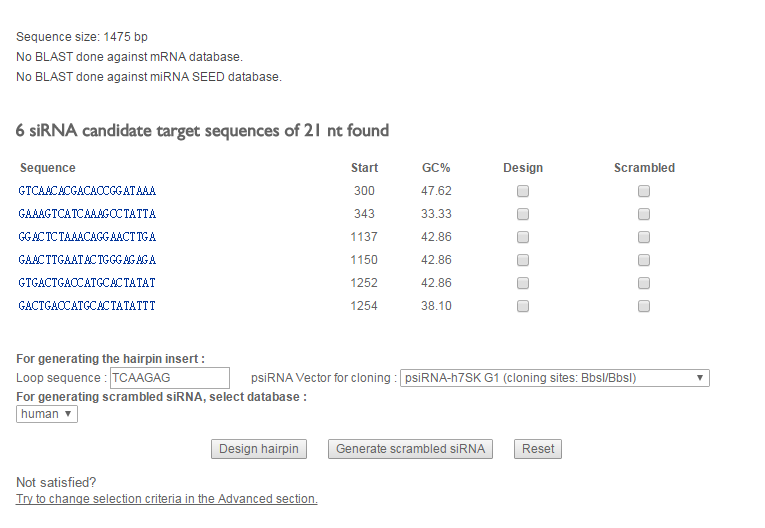765x528 pixels.
Task: Check Design box for GTGACTGACCATGCACTATAT
Action: click(523, 283)
